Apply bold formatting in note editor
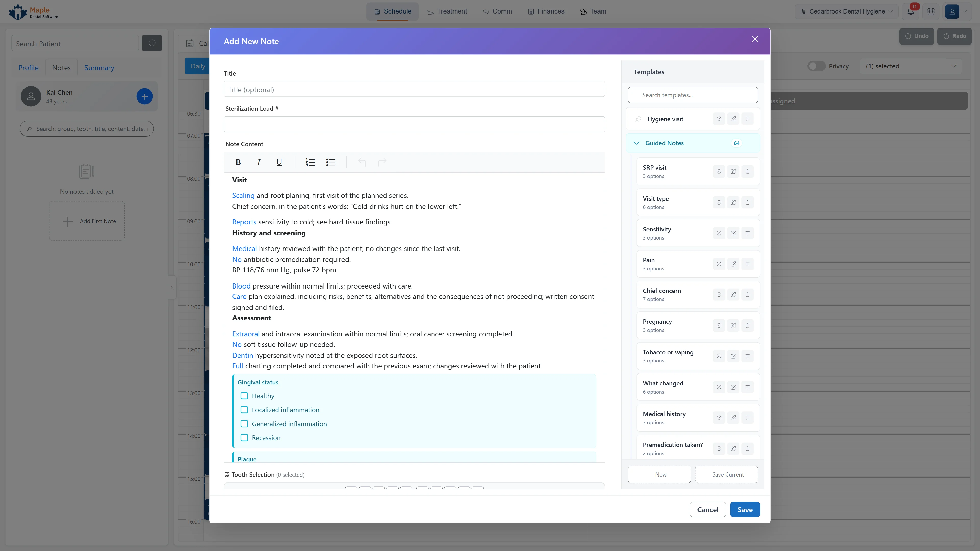This screenshot has height=551, width=980. tap(238, 162)
